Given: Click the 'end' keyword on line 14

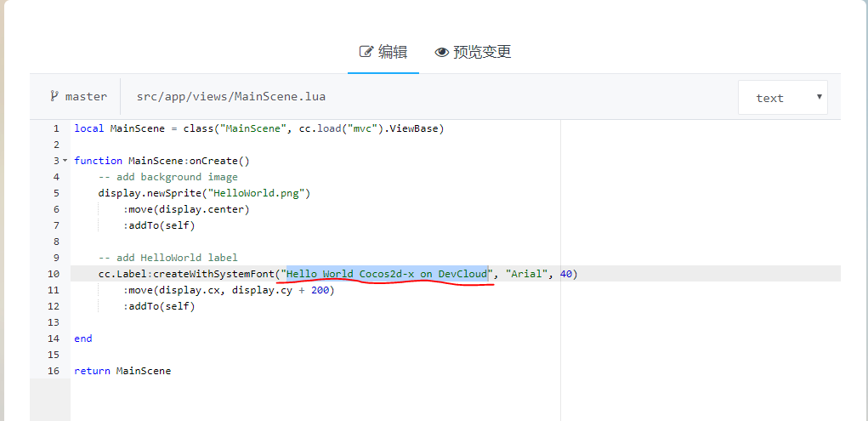Looking at the screenshot, I should [83, 339].
